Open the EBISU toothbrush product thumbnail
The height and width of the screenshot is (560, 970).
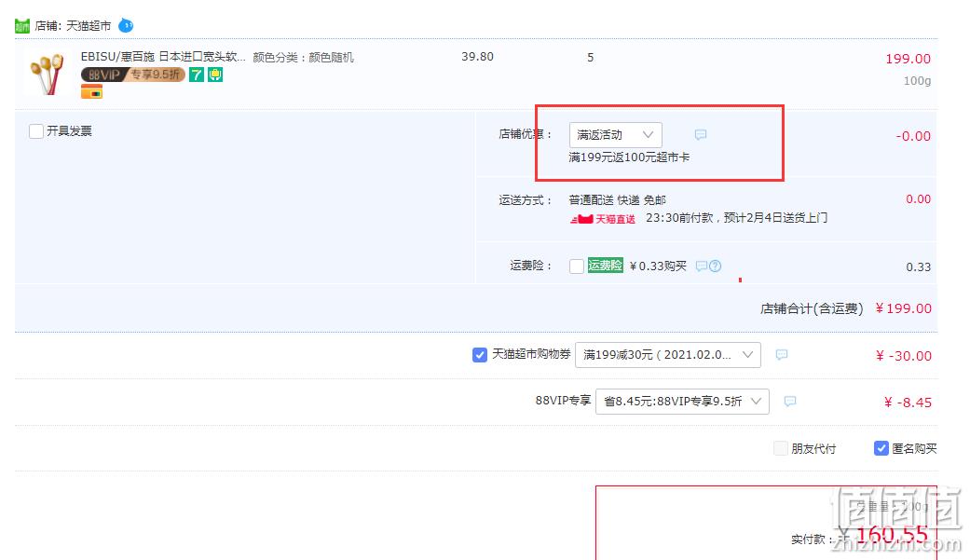[x=47, y=74]
